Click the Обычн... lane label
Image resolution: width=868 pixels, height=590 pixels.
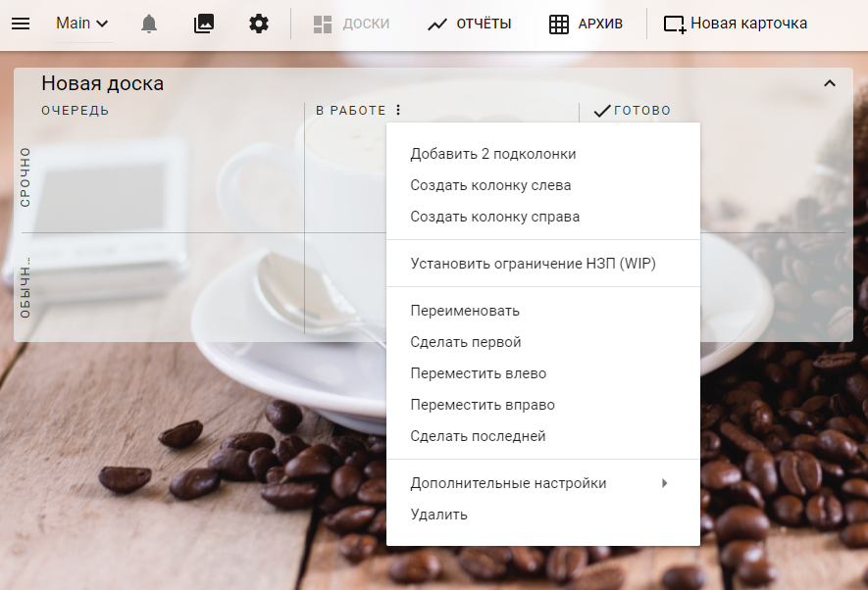(x=25, y=287)
